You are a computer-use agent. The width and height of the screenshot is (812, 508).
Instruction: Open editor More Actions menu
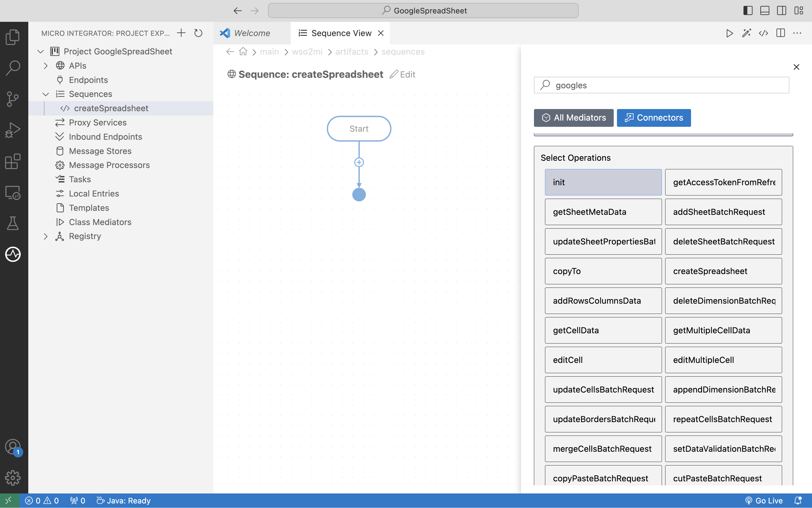pos(797,33)
